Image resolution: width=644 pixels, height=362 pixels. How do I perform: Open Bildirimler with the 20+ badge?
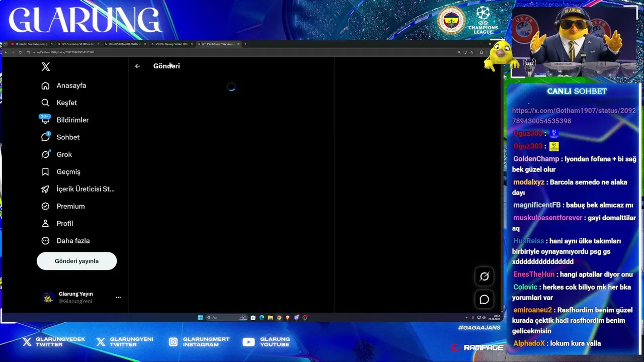65,120
